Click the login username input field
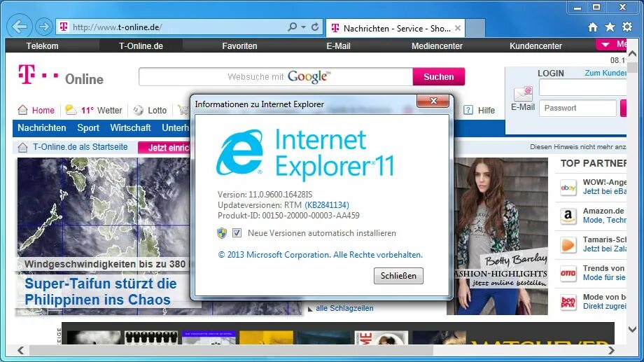This screenshot has width=644, height=362. tap(582, 88)
